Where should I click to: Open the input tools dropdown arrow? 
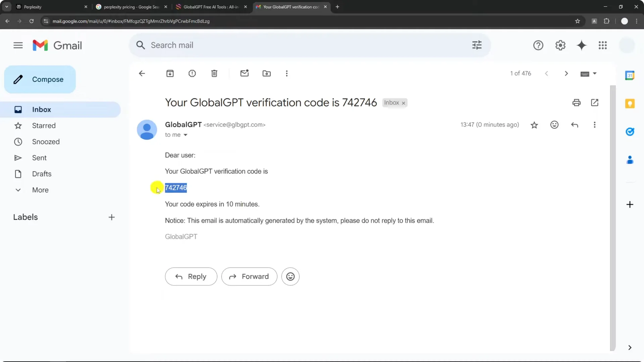tap(594, 73)
